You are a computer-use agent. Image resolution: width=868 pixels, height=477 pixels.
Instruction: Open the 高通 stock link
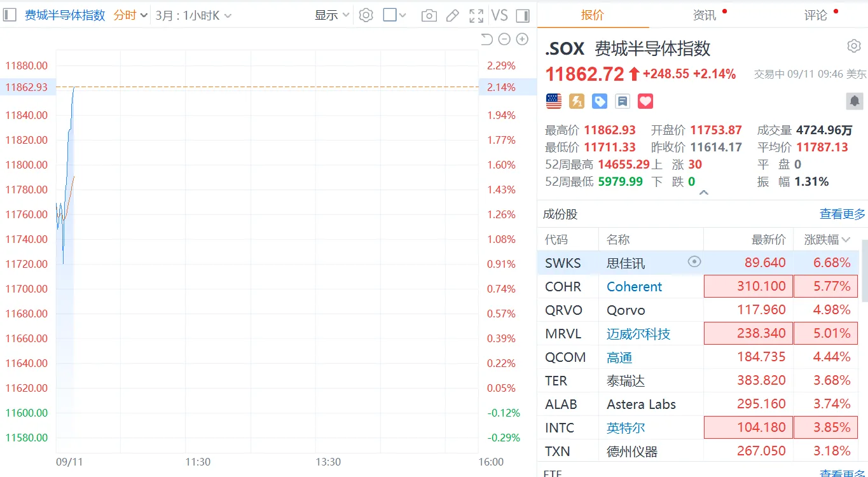click(x=619, y=357)
